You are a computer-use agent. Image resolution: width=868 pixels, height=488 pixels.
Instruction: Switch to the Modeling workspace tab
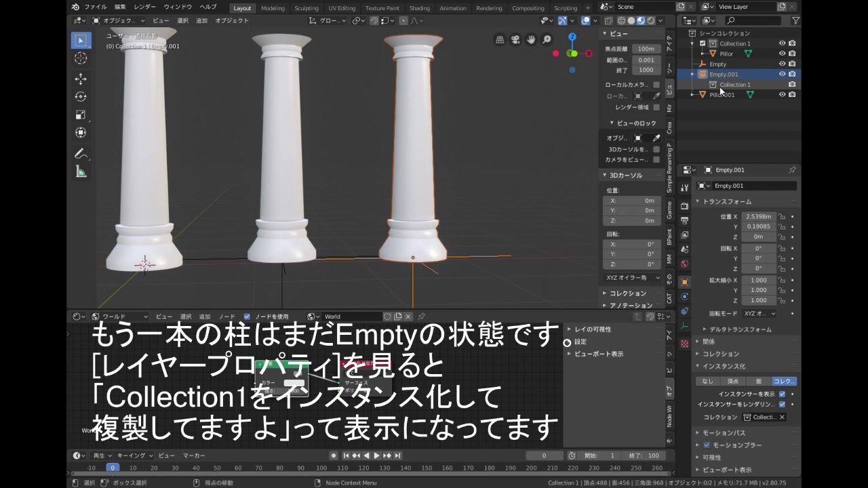(x=273, y=8)
